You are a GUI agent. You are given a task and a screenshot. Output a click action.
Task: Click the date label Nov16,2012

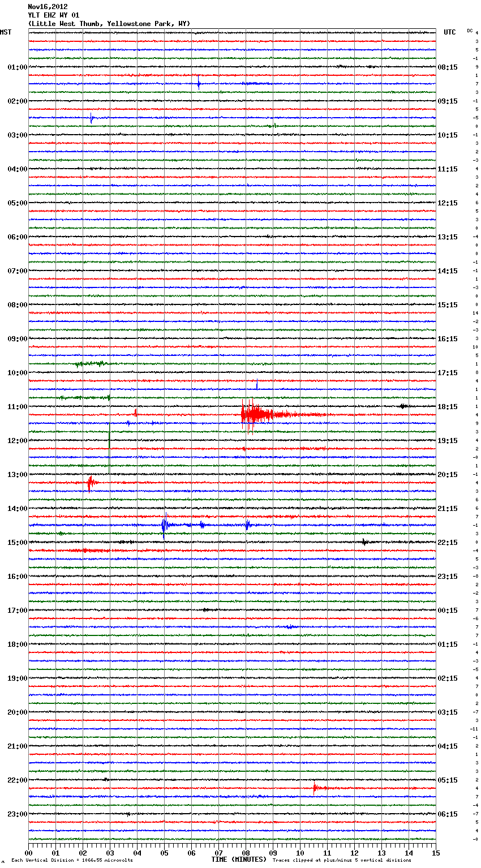[x=48, y=7]
